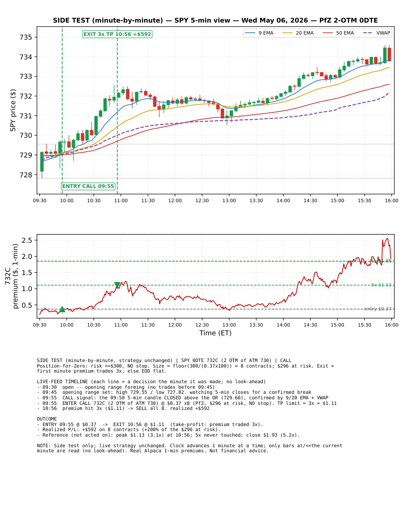Click the premium peak near 2.5 at session end
Screen dimensions: 411x532
pos(387,239)
